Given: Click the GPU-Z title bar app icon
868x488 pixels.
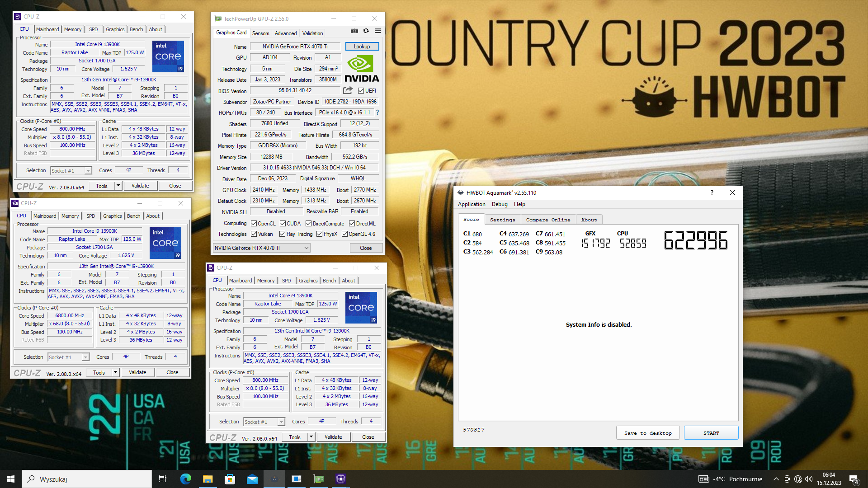Looking at the screenshot, I should click(218, 19).
